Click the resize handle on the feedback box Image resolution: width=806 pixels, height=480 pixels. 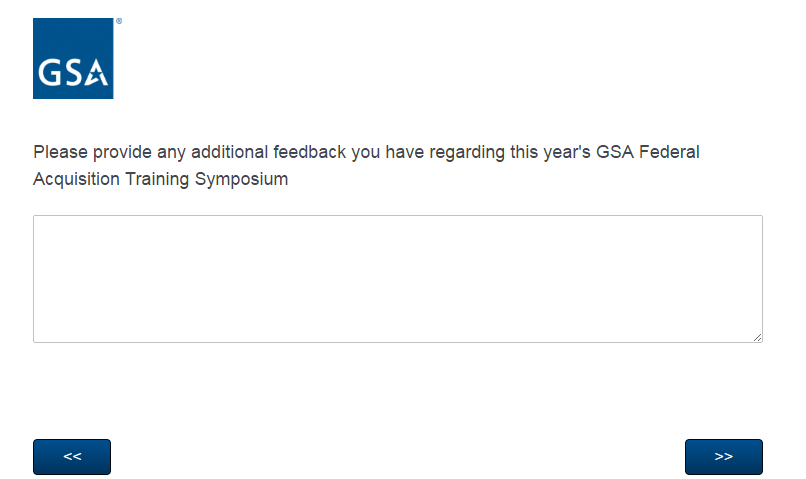point(757,337)
